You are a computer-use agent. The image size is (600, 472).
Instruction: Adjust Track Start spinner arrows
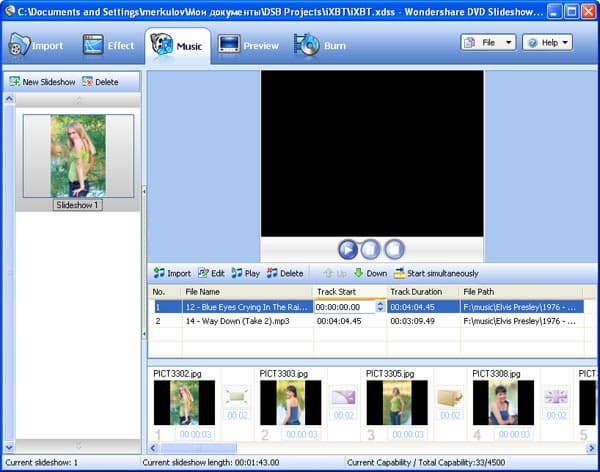(380, 307)
